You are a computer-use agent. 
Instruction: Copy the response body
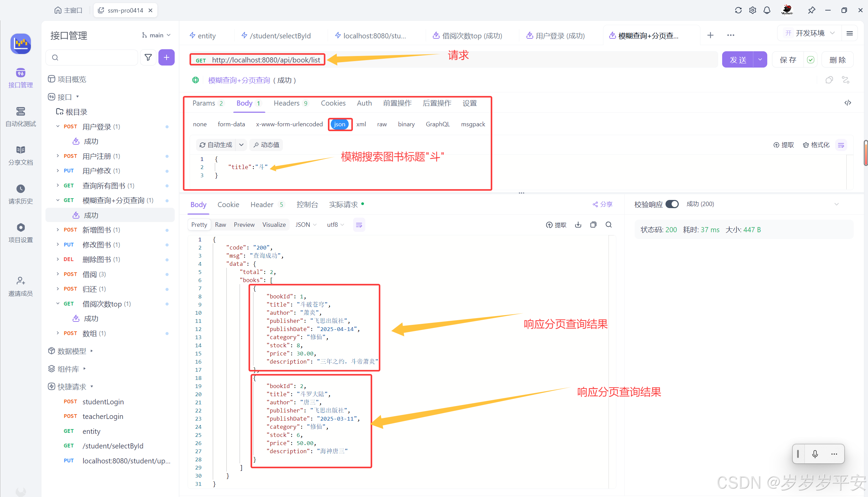(x=593, y=225)
